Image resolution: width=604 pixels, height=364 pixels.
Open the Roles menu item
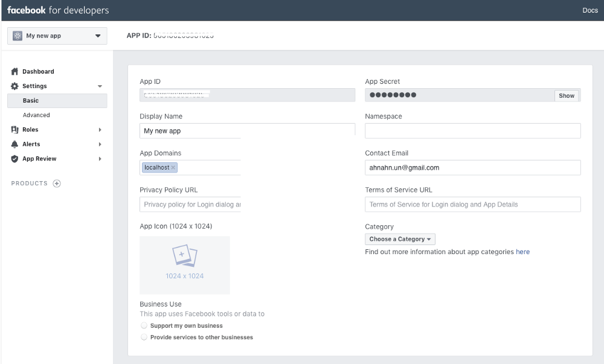[x=30, y=130]
